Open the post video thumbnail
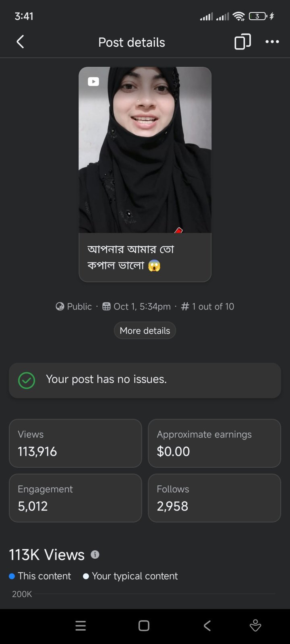290x644 pixels. (145, 150)
